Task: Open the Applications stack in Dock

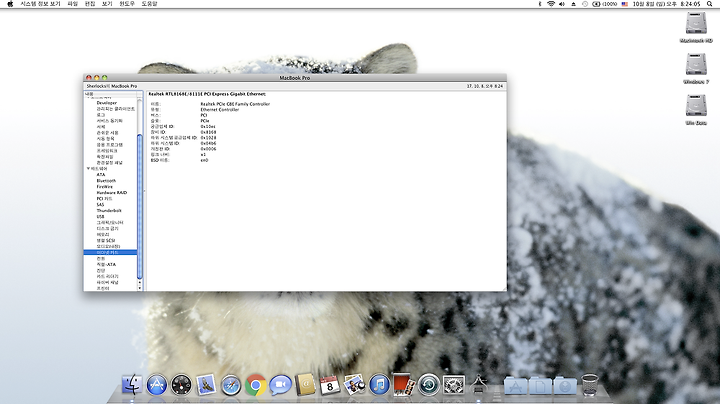Action: pyautogui.click(x=516, y=386)
